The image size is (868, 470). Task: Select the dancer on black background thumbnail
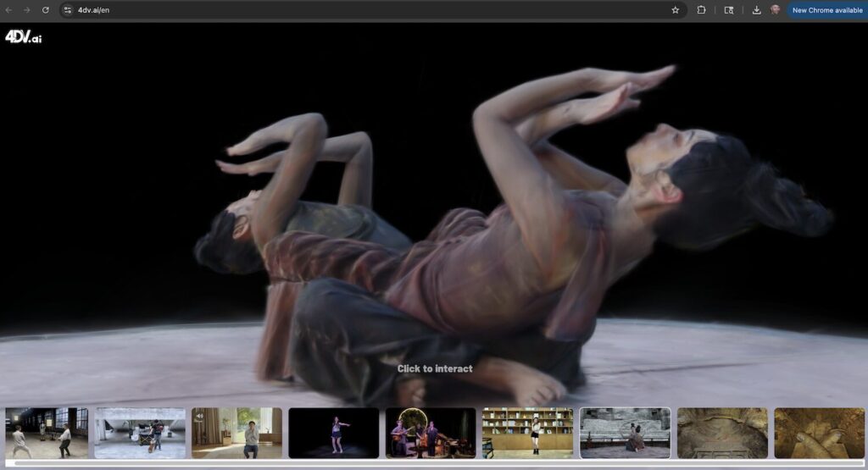click(x=334, y=433)
